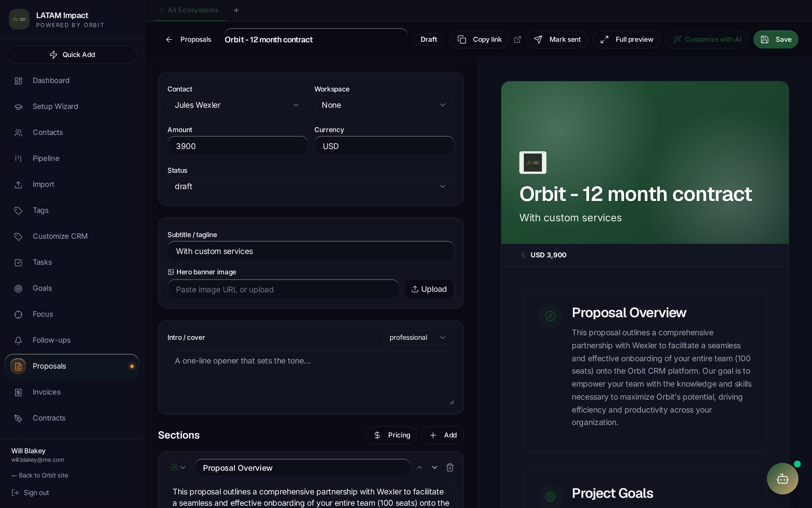Add a new tab with plus icon
The height and width of the screenshot is (508, 812).
click(236, 10)
